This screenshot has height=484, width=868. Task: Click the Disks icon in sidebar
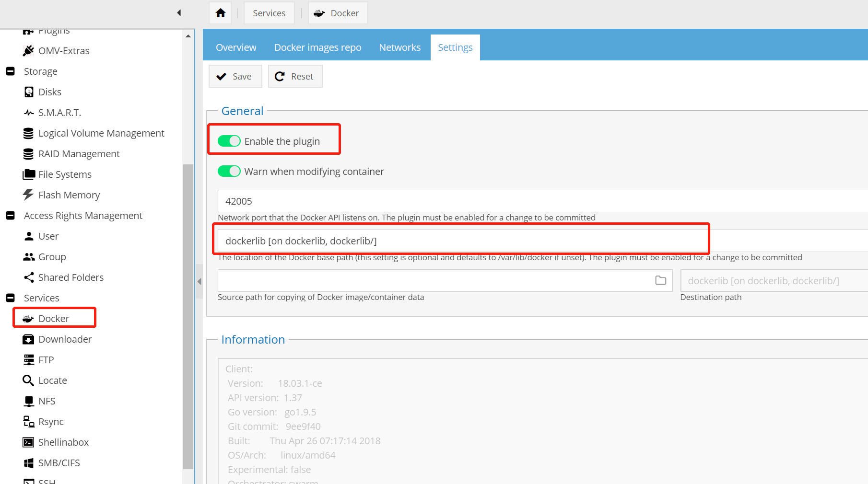29,92
